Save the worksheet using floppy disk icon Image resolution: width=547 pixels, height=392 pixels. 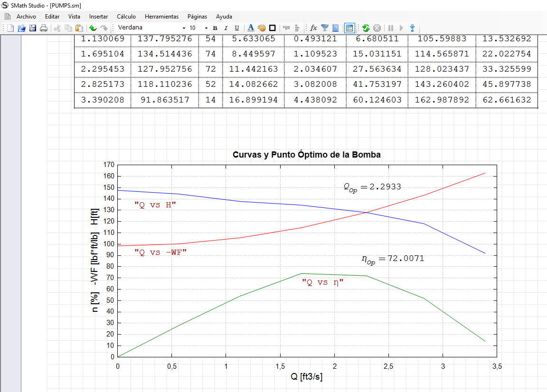pyautogui.click(x=32, y=28)
